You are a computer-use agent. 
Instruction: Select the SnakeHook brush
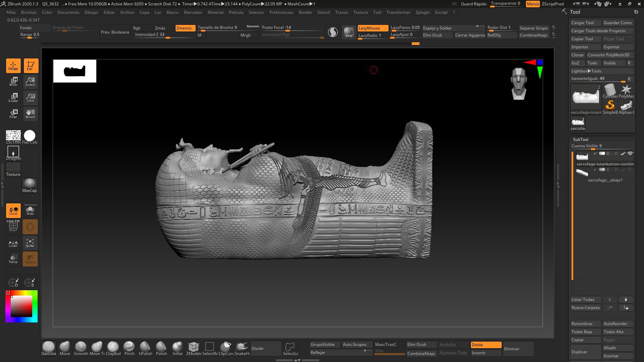pyautogui.click(x=242, y=349)
